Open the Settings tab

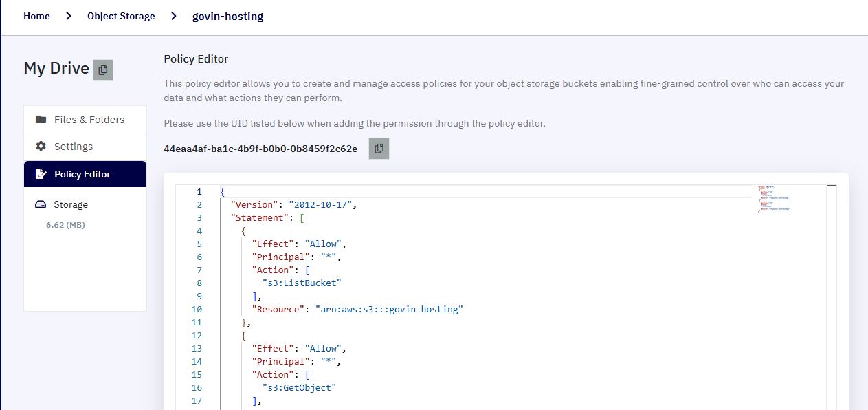[85, 147]
